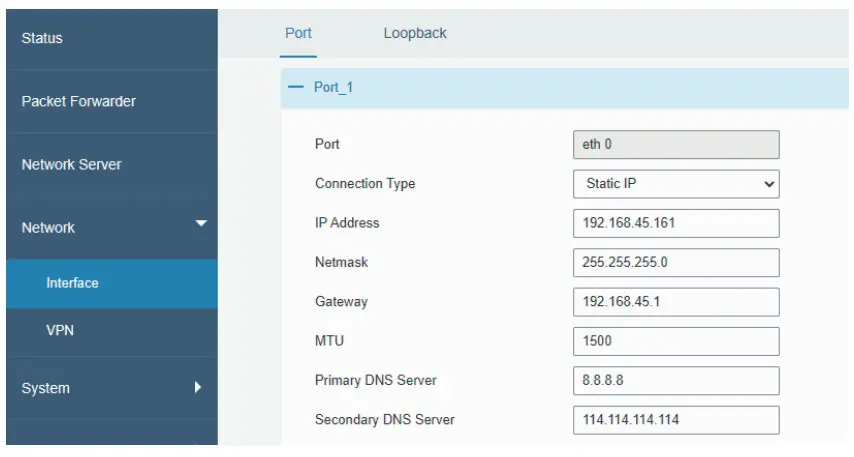Click the IP Address field 192.168.45.161
This screenshot has height=457, width=854.
point(676,223)
